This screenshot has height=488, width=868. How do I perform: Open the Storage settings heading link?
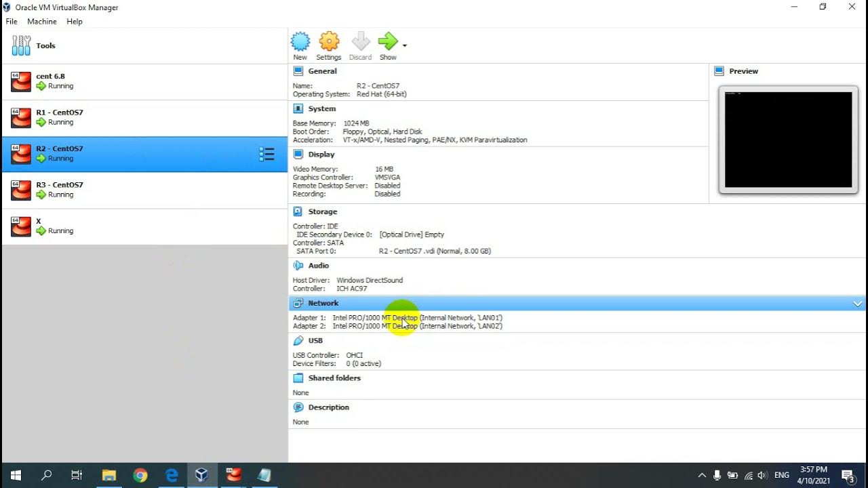tap(323, 211)
